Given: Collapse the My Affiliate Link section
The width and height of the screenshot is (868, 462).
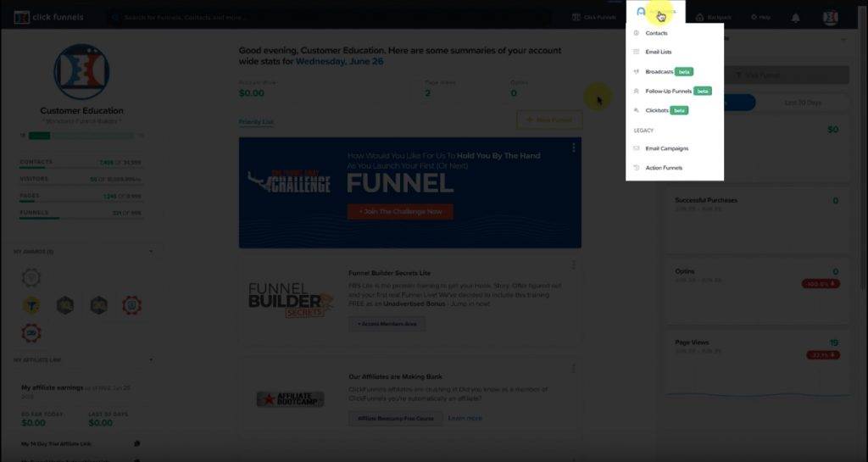Looking at the screenshot, I should pos(151,360).
